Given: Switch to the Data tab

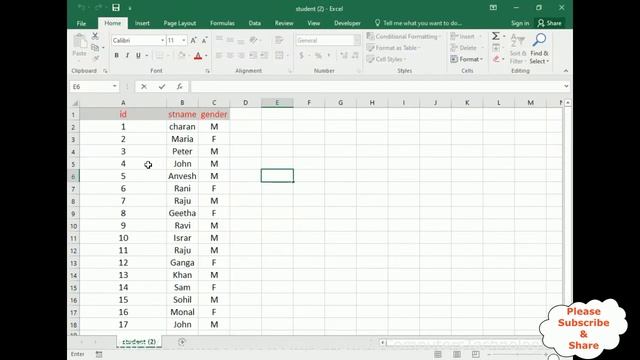Looking at the screenshot, I should click(255, 23).
